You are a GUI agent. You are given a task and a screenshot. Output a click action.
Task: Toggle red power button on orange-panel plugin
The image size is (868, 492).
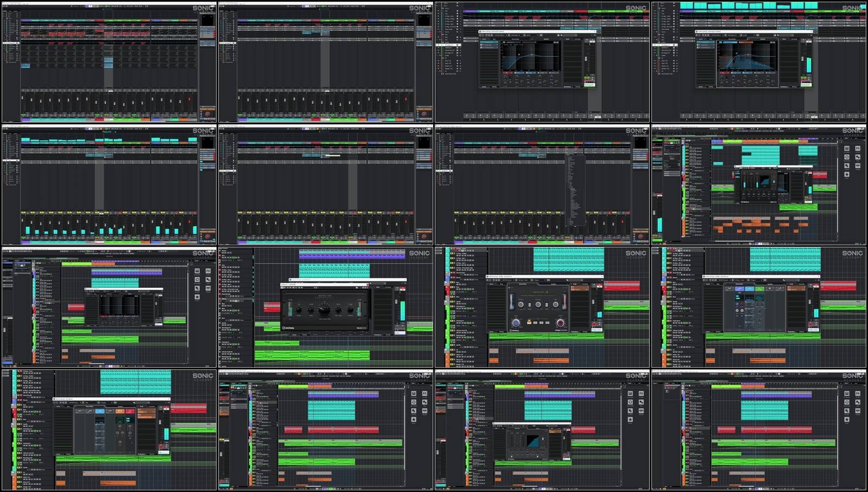pyautogui.click(x=130, y=411)
